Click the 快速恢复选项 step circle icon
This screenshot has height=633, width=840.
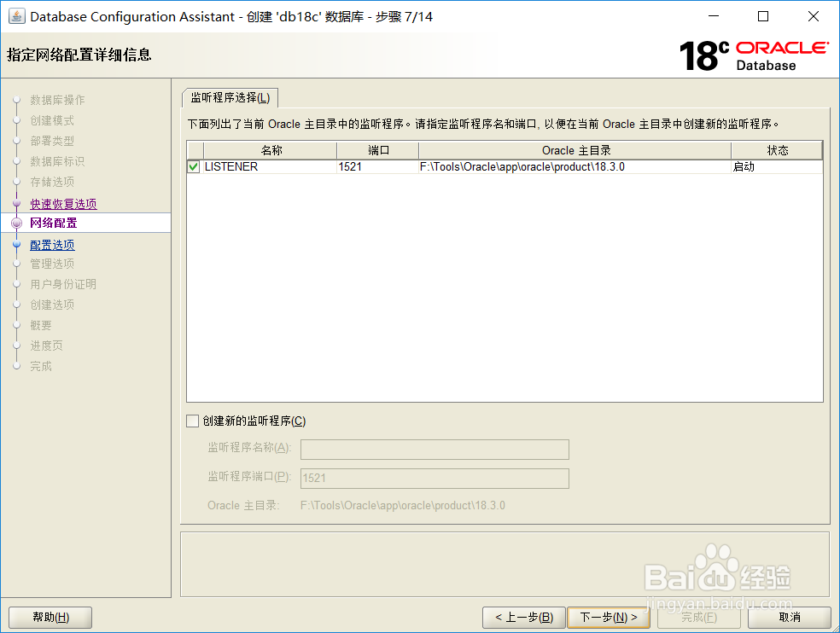click(x=16, y=203)
